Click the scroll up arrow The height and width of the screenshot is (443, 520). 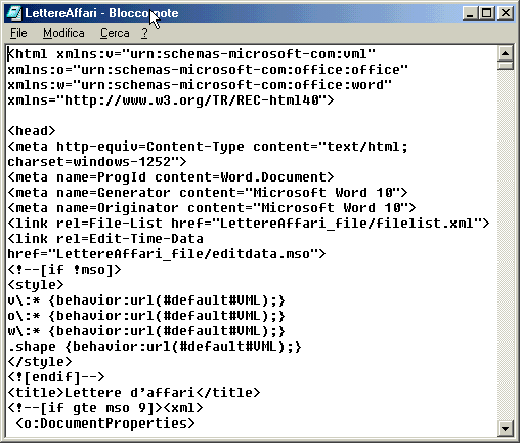505,53
